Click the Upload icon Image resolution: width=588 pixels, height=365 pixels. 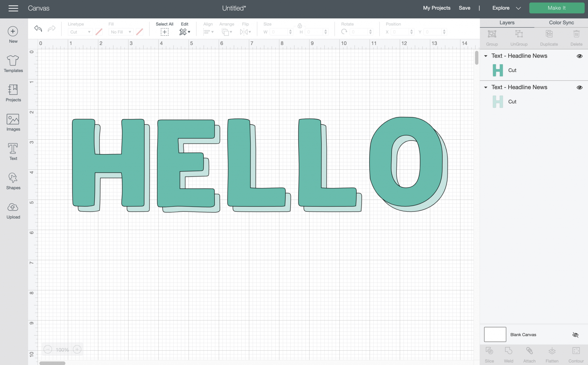(x=13, y=207)
